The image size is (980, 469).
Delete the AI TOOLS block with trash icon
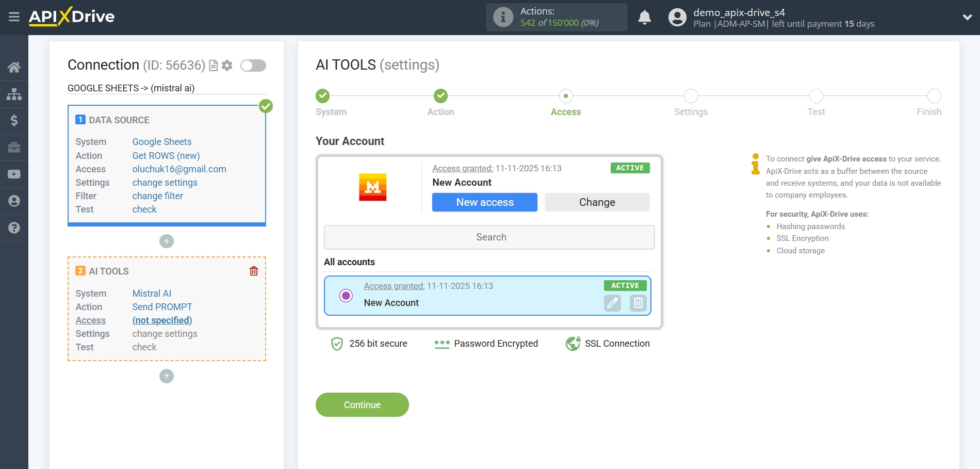[253, 270]
